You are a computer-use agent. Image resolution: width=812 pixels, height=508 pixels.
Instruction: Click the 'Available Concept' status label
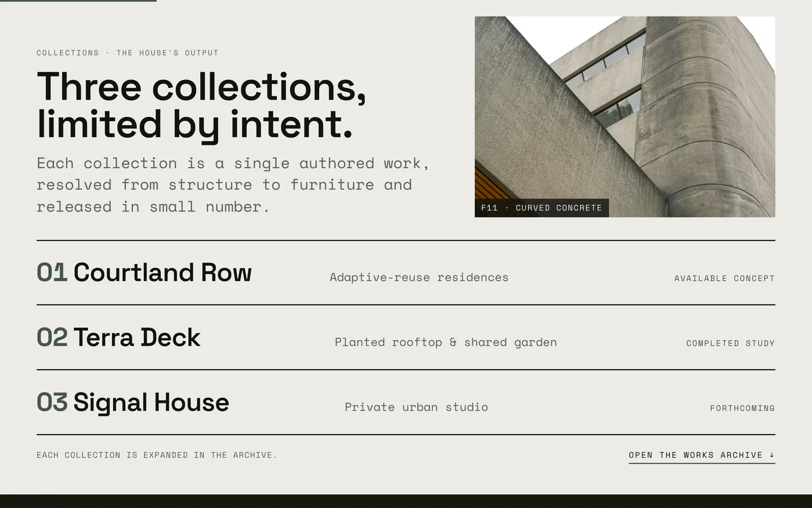click(x=725, y=278)
